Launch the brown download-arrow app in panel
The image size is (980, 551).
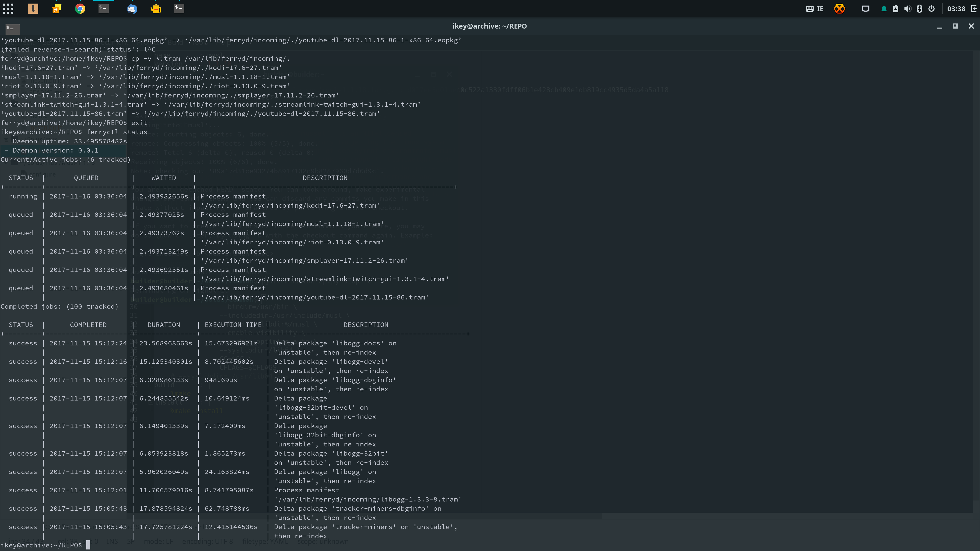[x=33, y=9]
